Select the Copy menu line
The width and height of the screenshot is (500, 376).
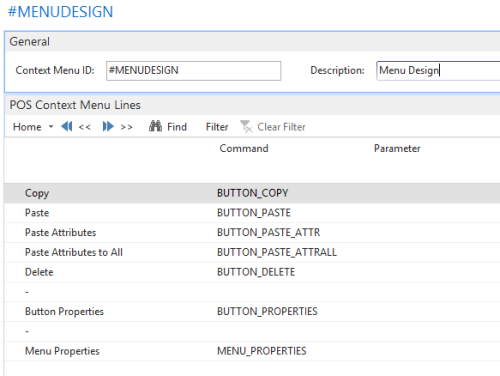pyautogui.click(x=252, y=193)
